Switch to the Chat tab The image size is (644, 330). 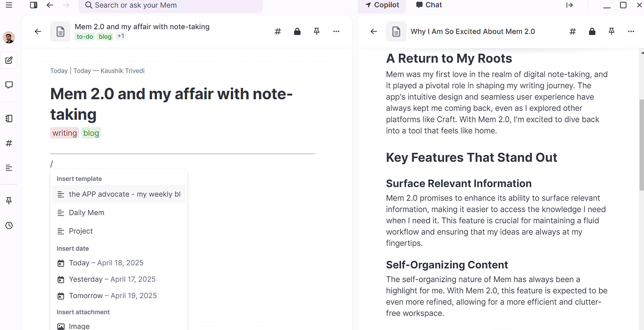point(429,5)
